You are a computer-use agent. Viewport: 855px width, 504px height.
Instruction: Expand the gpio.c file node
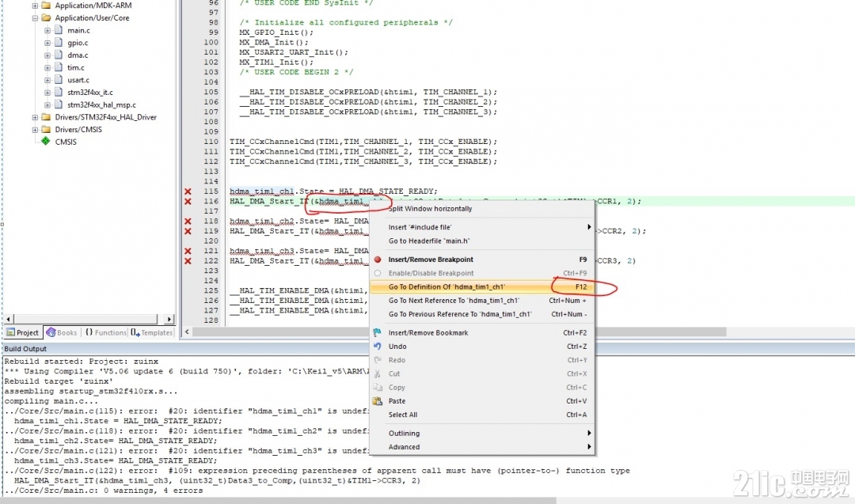pos(47,43)
